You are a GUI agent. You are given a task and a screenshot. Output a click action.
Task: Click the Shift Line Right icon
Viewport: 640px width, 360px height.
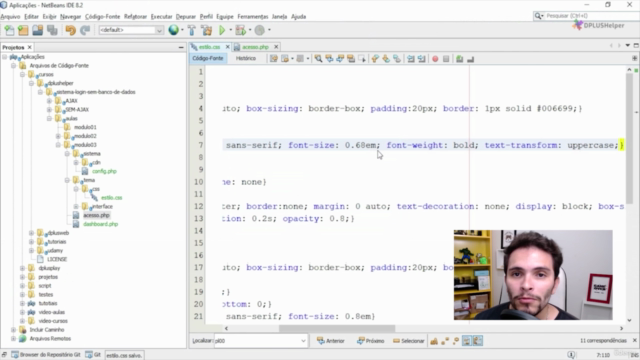pos(422,59)
